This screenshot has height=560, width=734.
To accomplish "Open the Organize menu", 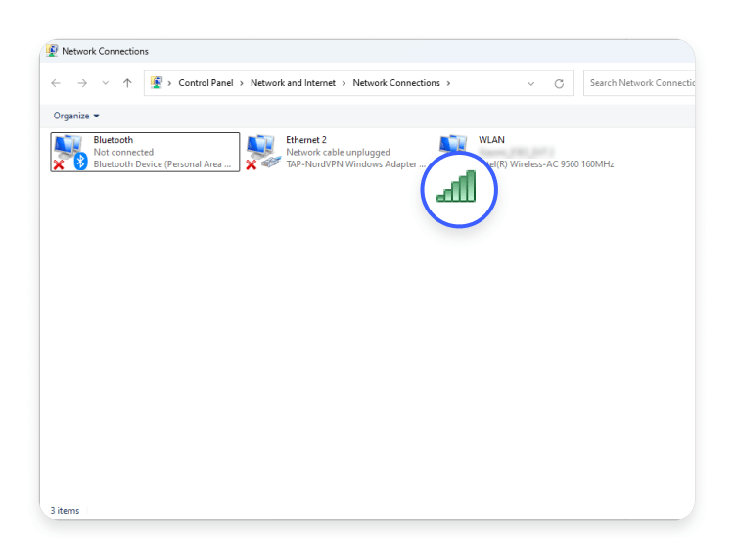I will (x=76, y=116).
